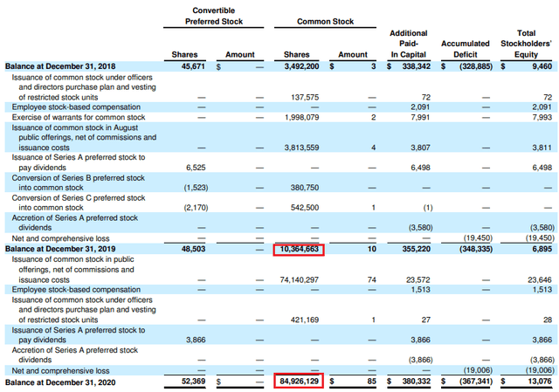
Task: Click 'Issuance of common stock in August' label
Action: (75, 127)
